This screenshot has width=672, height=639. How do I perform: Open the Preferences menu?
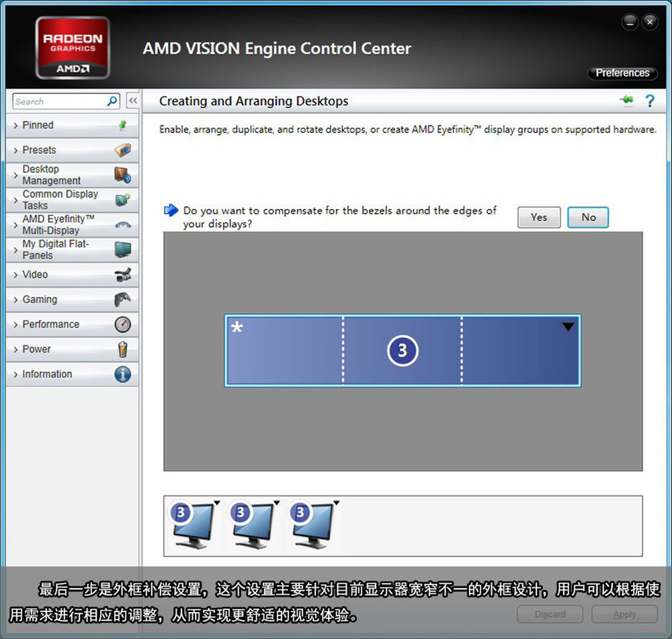click(x=622, y=73)
